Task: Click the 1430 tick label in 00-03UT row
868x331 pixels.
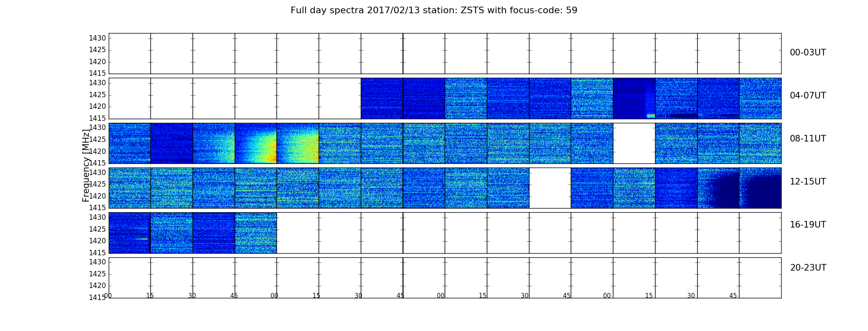Action: (x=98, y=38)
